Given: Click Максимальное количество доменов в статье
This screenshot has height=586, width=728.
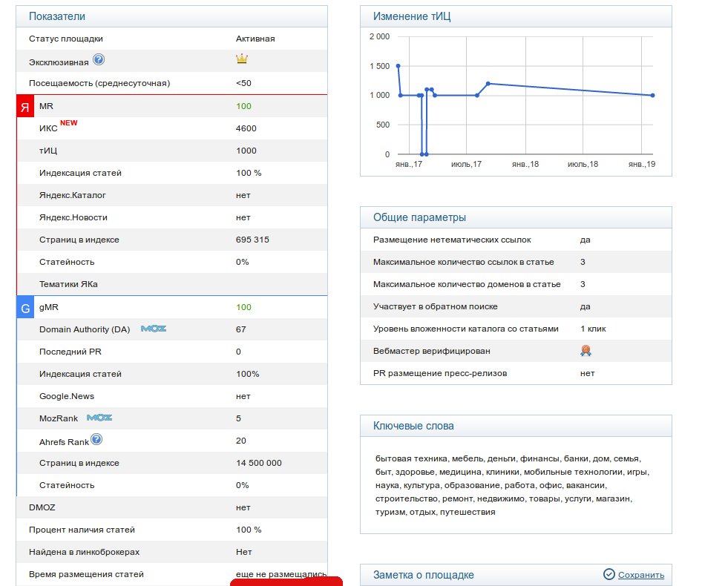Looking at the screenshot, I should coord(467,284).
